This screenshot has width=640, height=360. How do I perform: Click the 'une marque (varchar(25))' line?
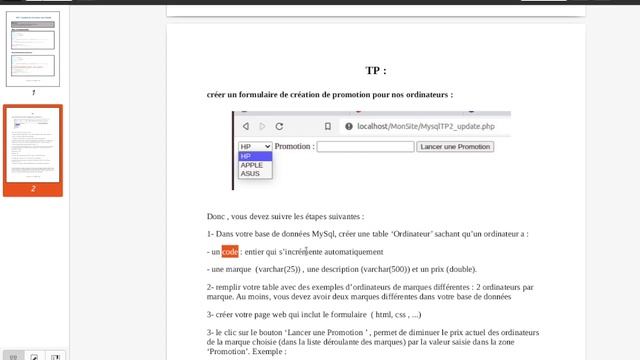pos(342,269)
